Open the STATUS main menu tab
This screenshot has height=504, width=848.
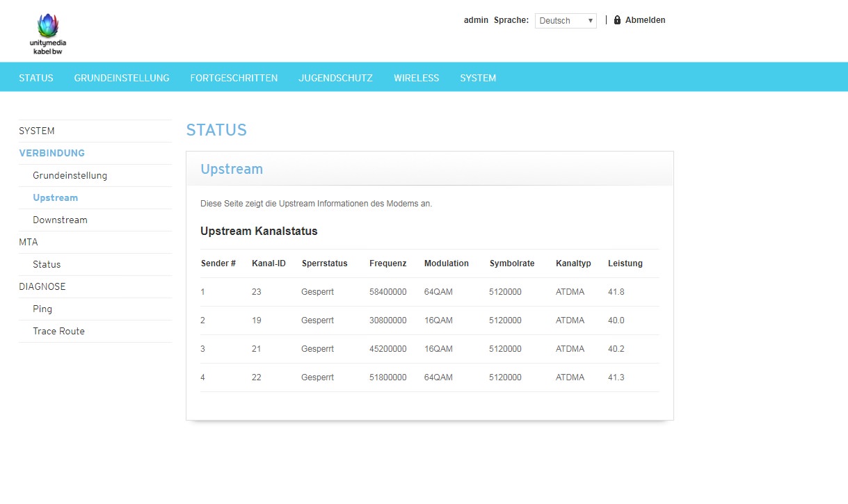pos(36,78)
